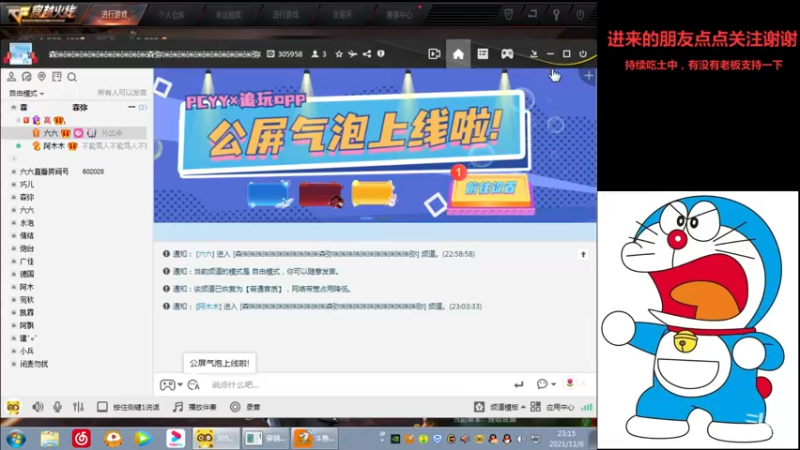Select user 阿木木 in the channel tree
This screenshot has height=450, width=800.
coord(54,146)
